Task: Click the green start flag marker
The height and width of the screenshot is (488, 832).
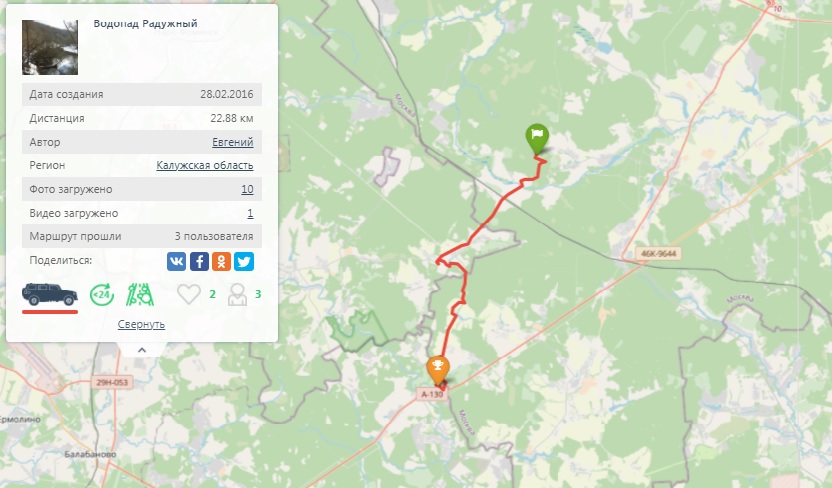Action: [x=537, y=139]
